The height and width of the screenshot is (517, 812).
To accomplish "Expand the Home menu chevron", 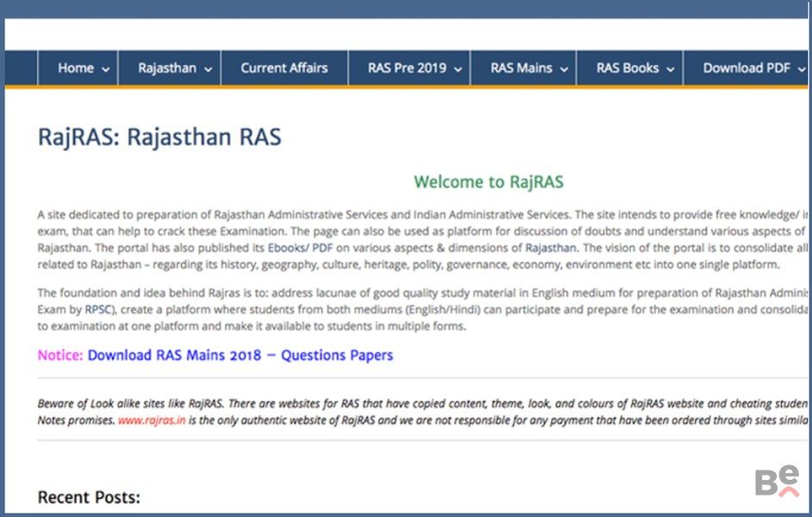I will pyautogui.click(x=105, y=70).
